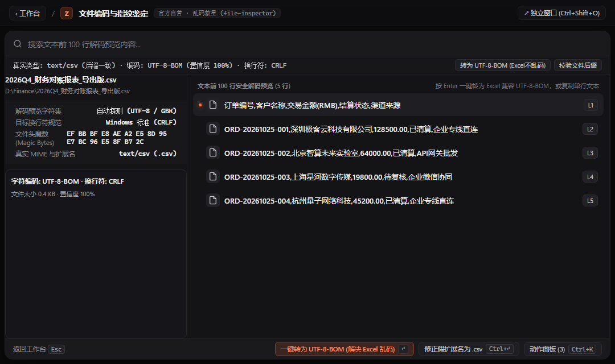Click value text/csv (.csv) in MIME row
The image size is (615, 364).
tap(148, 154)
